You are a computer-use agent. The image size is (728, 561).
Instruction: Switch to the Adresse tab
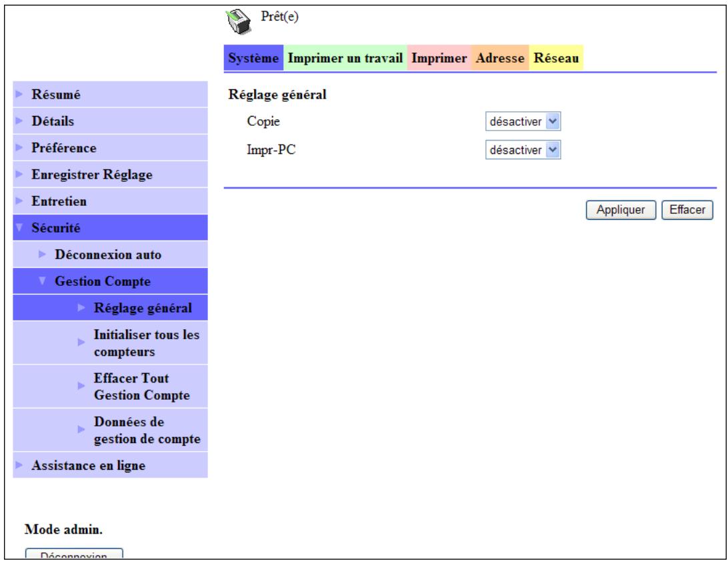pyautogui.click(x=500, y=58)
